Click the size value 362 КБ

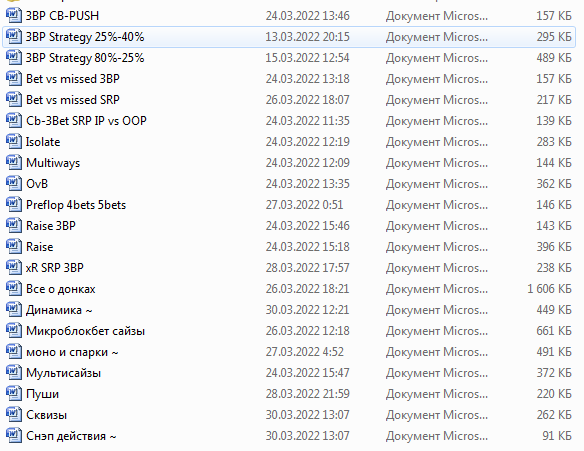554,184
